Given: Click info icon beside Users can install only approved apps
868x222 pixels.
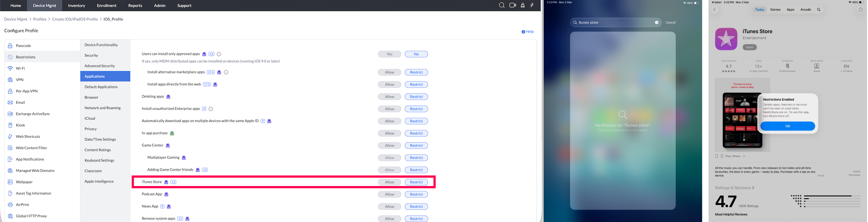Looking at the screenshot, I should tap(219, 54).
